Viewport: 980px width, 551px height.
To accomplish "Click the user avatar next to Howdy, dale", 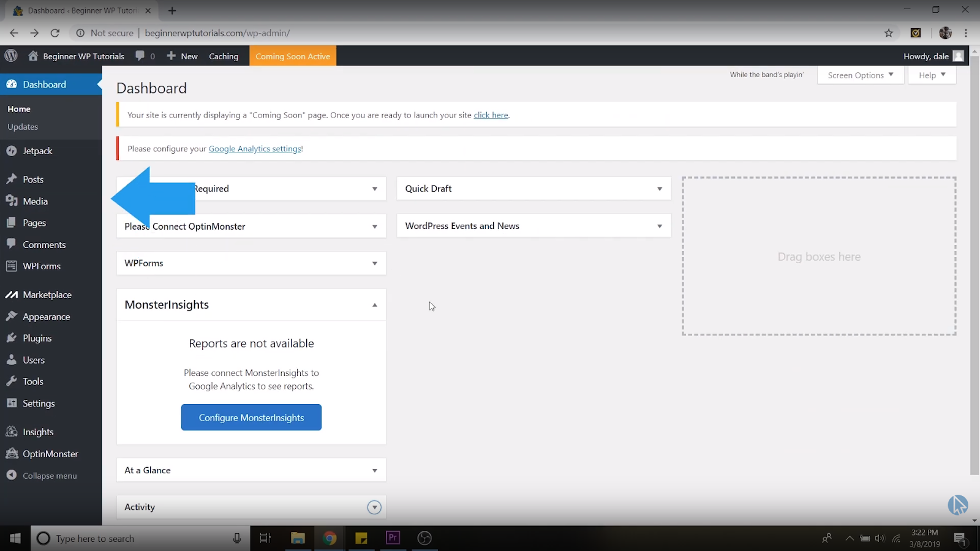I will (959, 56).
